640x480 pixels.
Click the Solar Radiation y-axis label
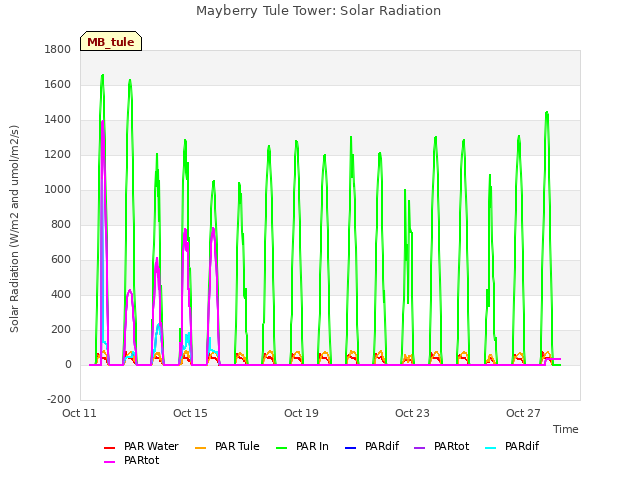coord(14,229)
